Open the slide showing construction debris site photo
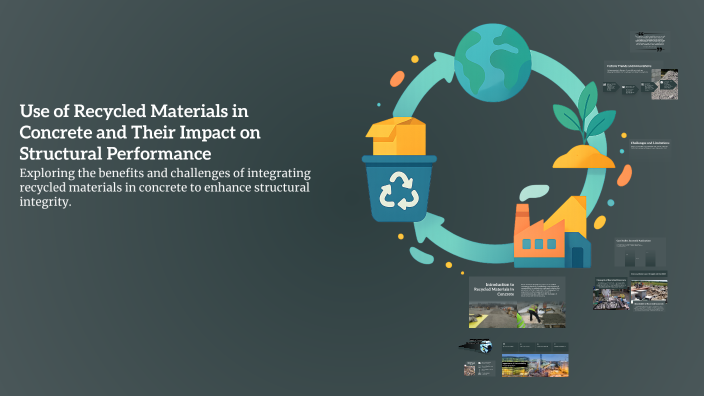704x396 pixels. click(x=649, y=290)
